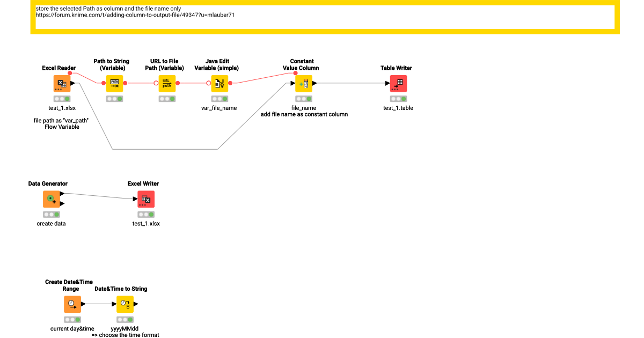
Task: Select the Path to String (Variable) node
Action: (114, 83)
